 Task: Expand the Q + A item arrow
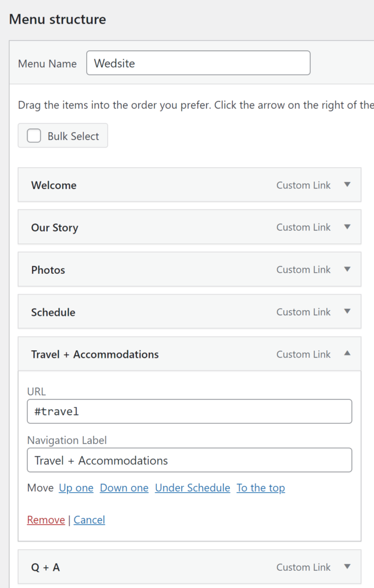347,567
